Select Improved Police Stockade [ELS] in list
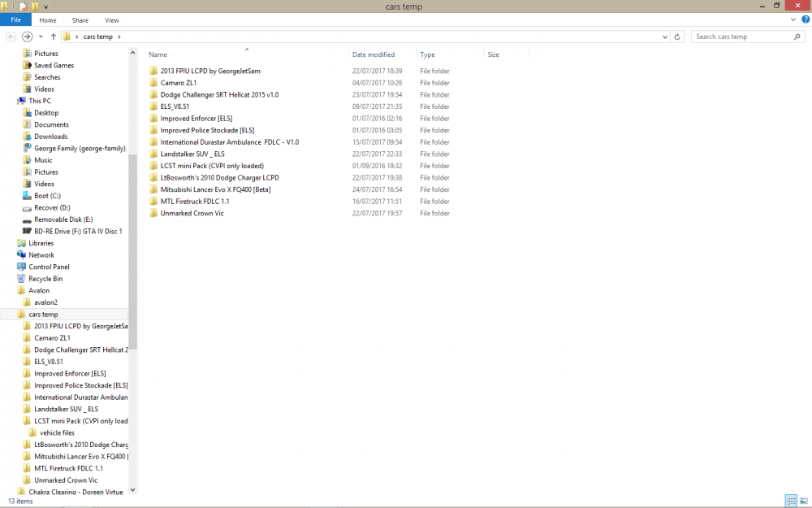This screenshot has height=508, width=812. pyautogui.click(x=207, y=131)
